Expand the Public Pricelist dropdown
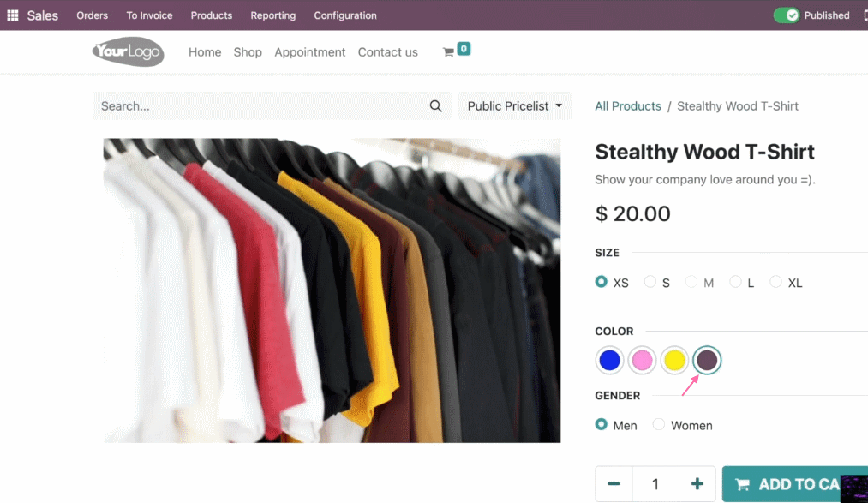Screen dimensions: 868x503 coord(514,105)
